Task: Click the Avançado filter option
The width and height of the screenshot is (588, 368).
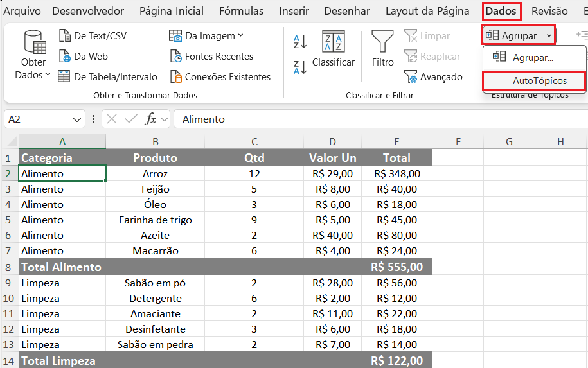Action: pyautogui.click(x=433, y=77)
